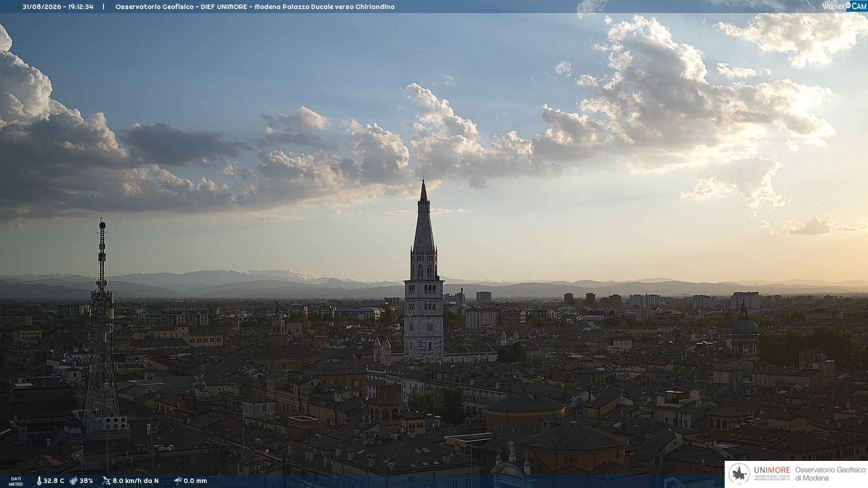Click the wind anemometer icon
The width and height of the screenshot is (868, 488).
pyautogui.click(x=106, y=481)
